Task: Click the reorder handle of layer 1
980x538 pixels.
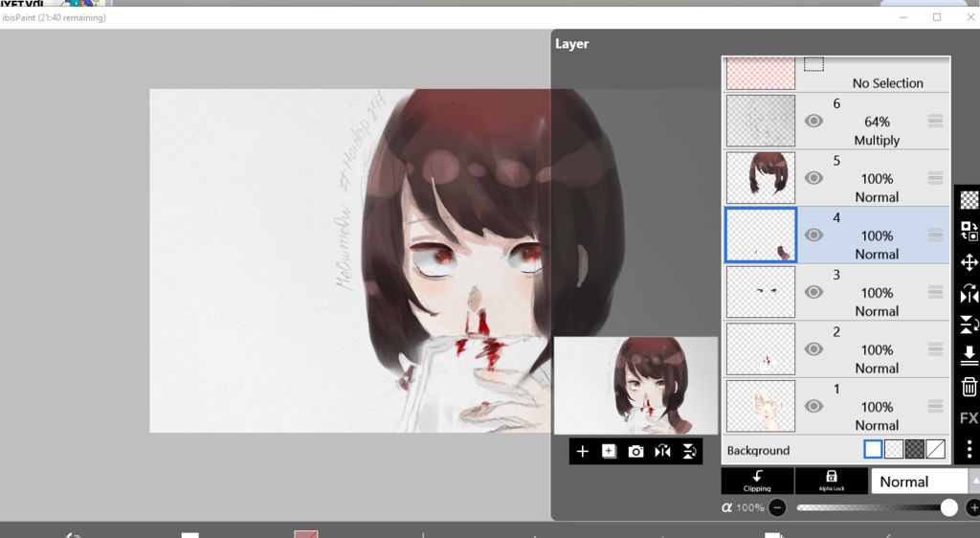Action: click(935, 406)
